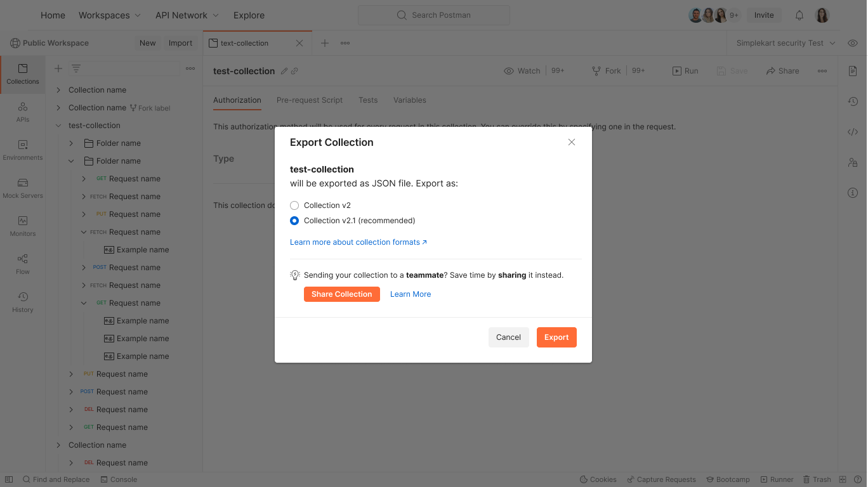868x487 pixels.
Task: Open the user profile avatar
Action: tap(822, 15)
